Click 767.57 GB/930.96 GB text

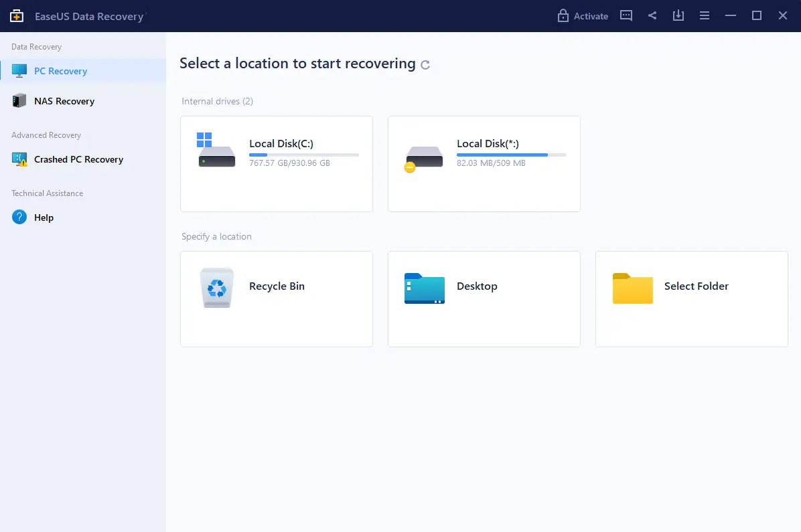289,163
